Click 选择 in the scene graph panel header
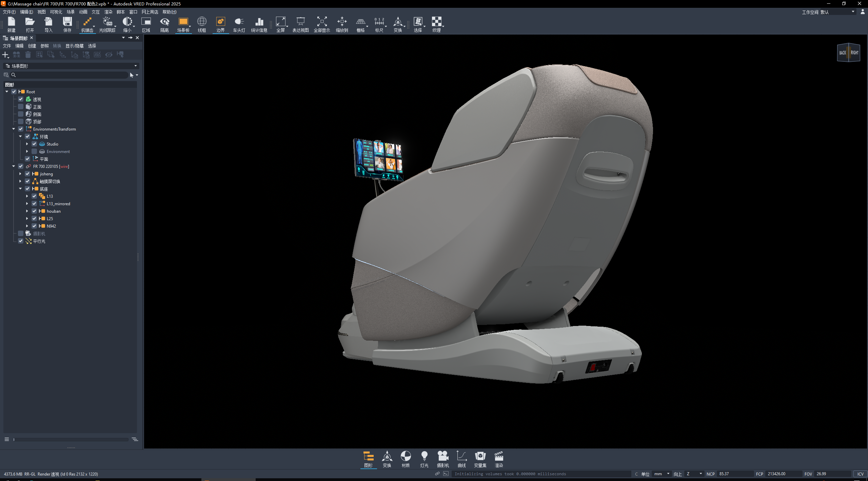 (x=92, y=45)
